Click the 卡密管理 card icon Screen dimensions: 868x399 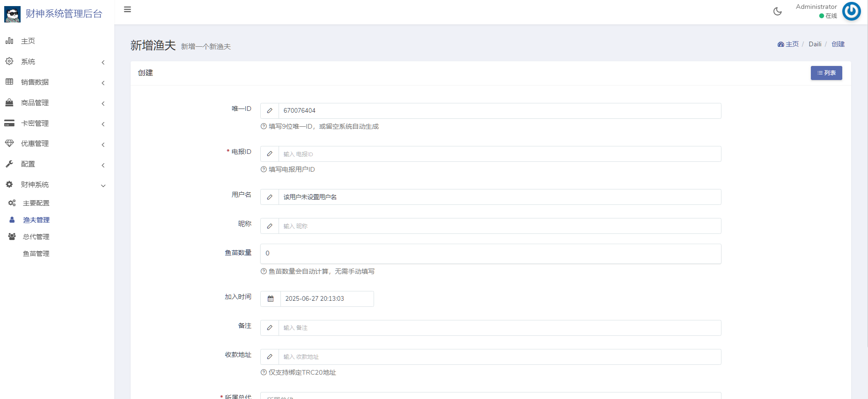click(9, 123)
